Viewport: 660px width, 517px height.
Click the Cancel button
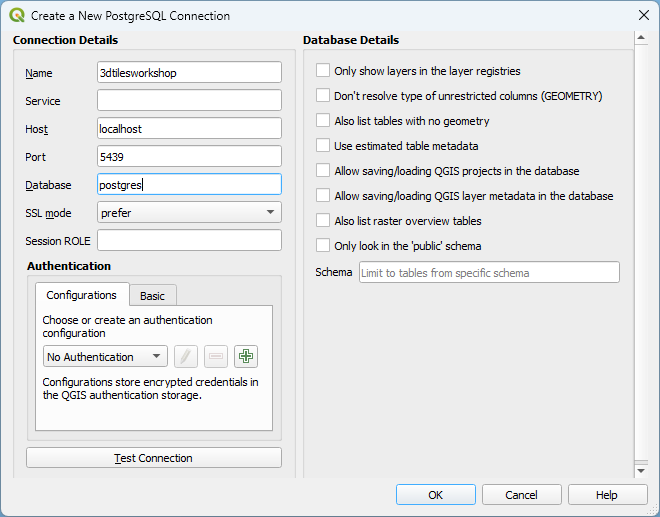[x=522, y=495]
